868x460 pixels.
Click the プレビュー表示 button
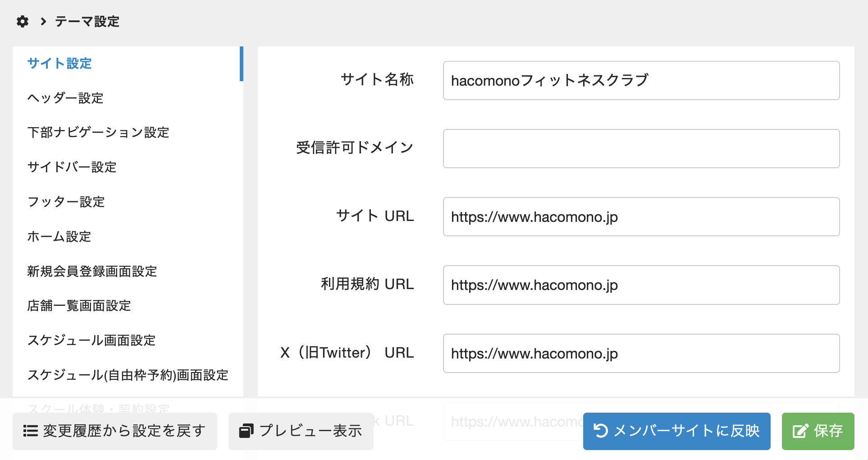(x=301, y=431)
